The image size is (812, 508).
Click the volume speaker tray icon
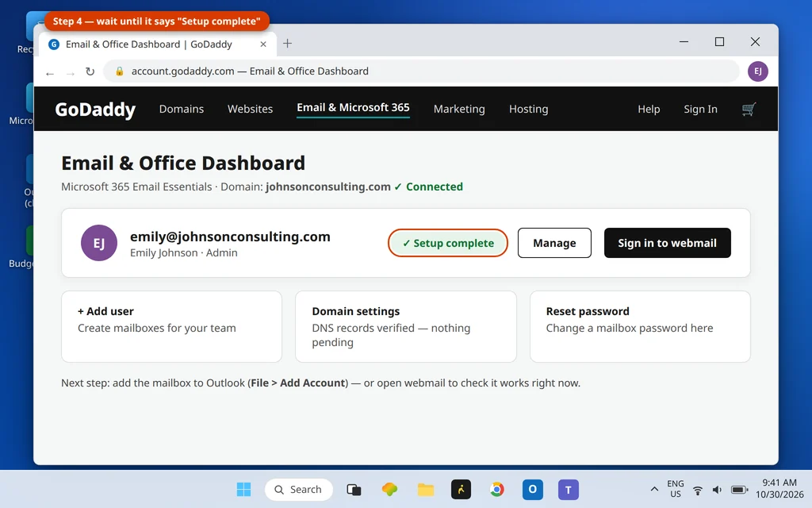717,490
